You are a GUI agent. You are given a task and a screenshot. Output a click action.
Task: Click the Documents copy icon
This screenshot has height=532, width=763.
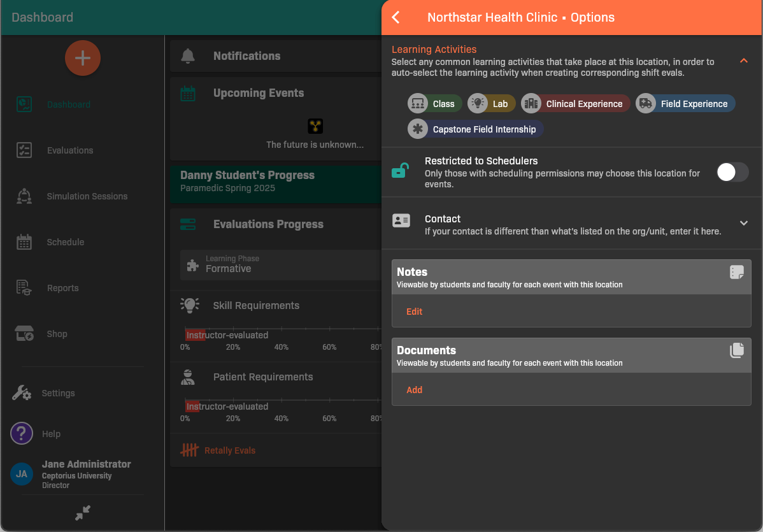[x=736, y=350]
